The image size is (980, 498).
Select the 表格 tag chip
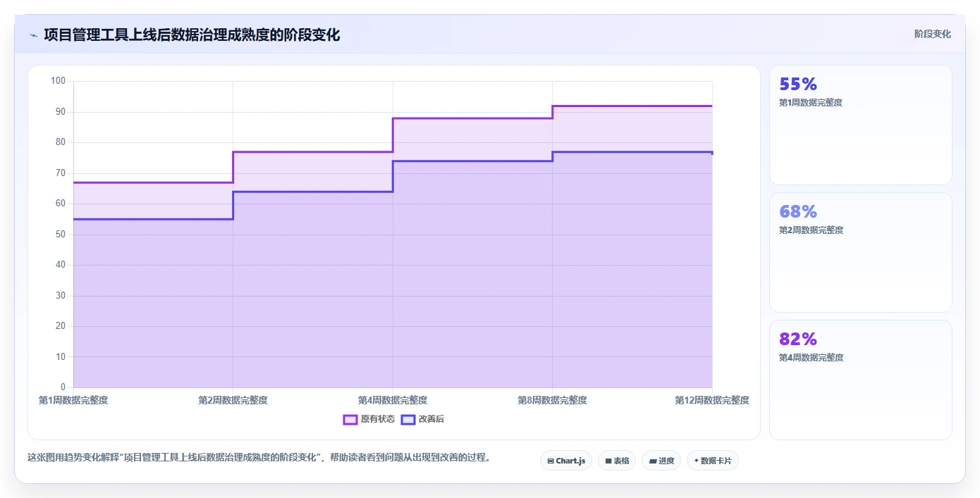(x=617, y=461)
